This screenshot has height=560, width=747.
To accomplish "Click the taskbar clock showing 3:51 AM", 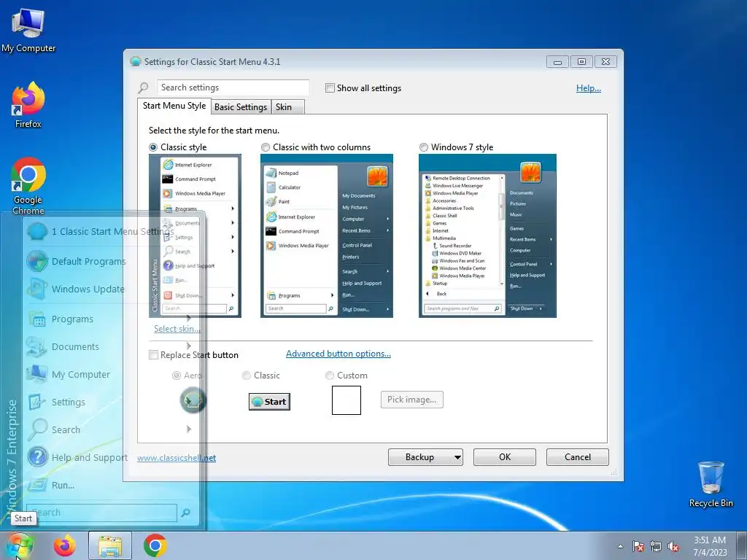I will pos(710,546).
